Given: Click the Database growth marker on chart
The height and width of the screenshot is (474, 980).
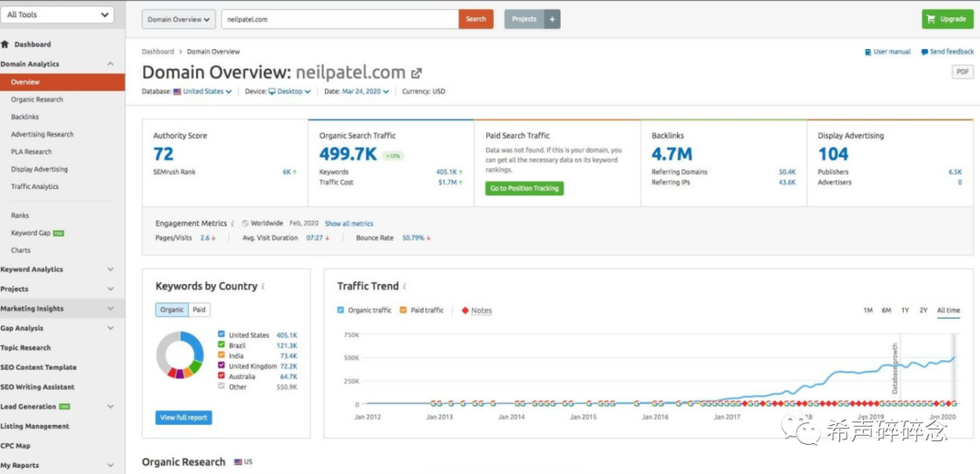Looking at the screenshot, I should pos(895,369).
